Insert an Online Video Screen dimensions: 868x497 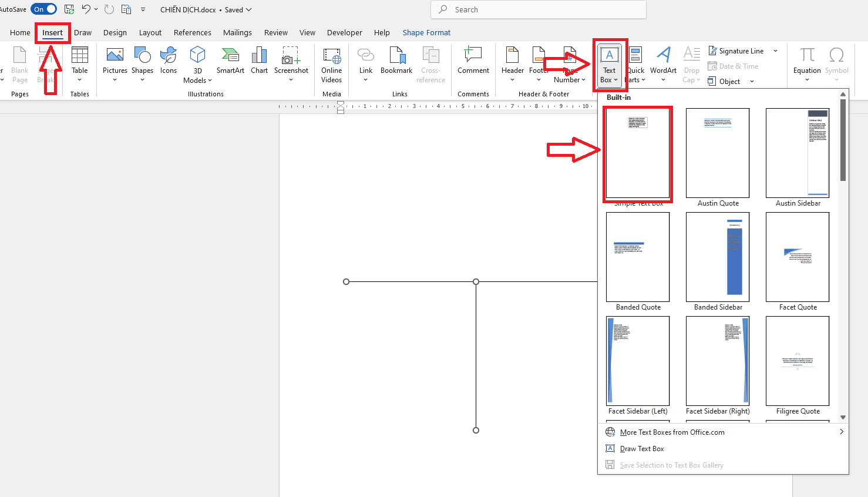click(331, 63)
